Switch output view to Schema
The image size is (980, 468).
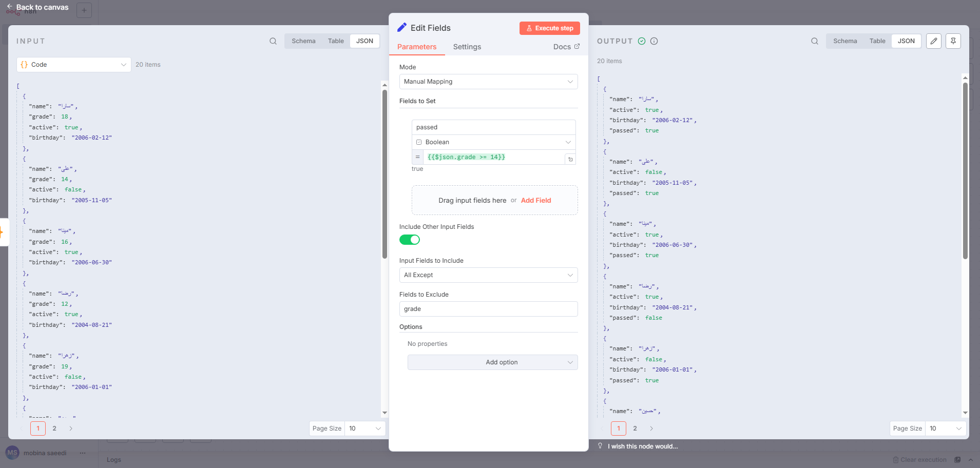[x=845, y=41]
